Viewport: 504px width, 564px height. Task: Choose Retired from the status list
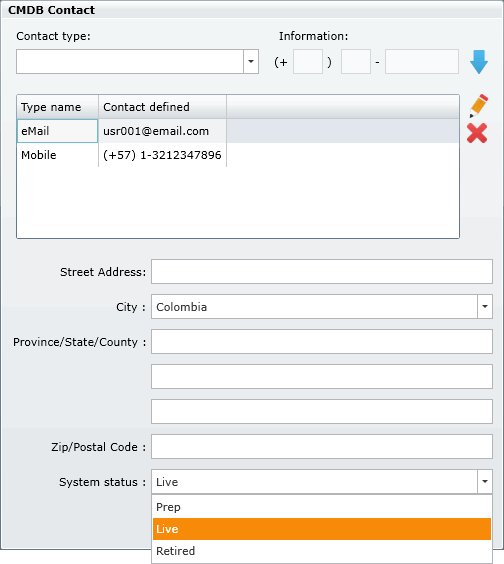(322, 551)
